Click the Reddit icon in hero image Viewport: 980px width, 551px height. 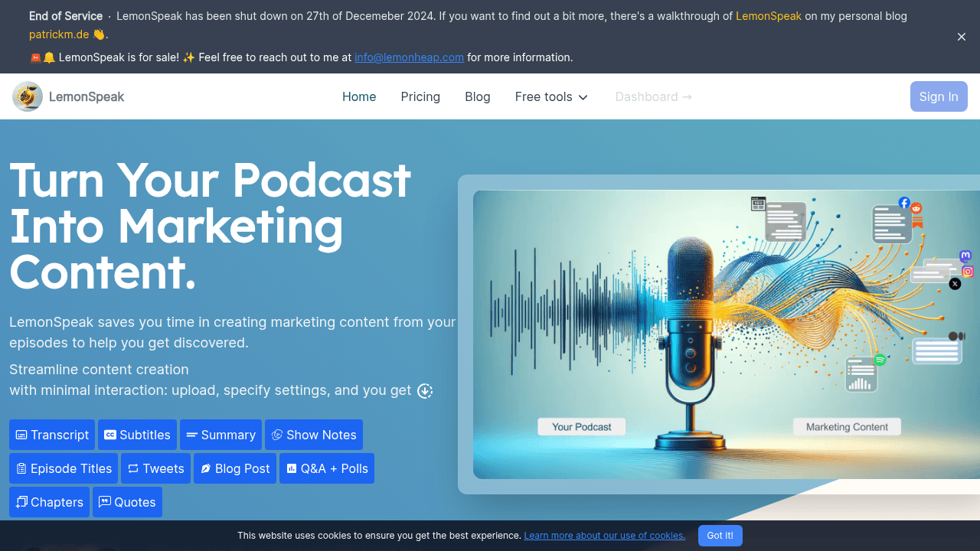(x=916, y=208)
